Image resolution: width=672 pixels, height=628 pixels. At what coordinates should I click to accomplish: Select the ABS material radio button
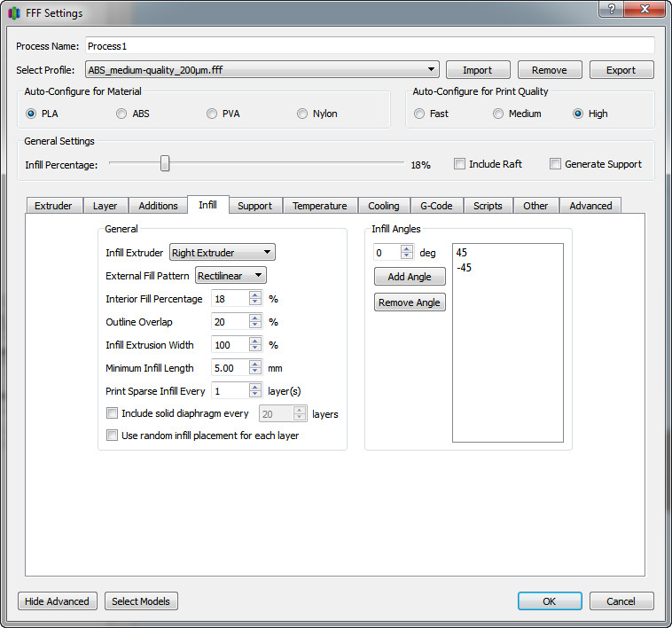click(x=122, y=114)
